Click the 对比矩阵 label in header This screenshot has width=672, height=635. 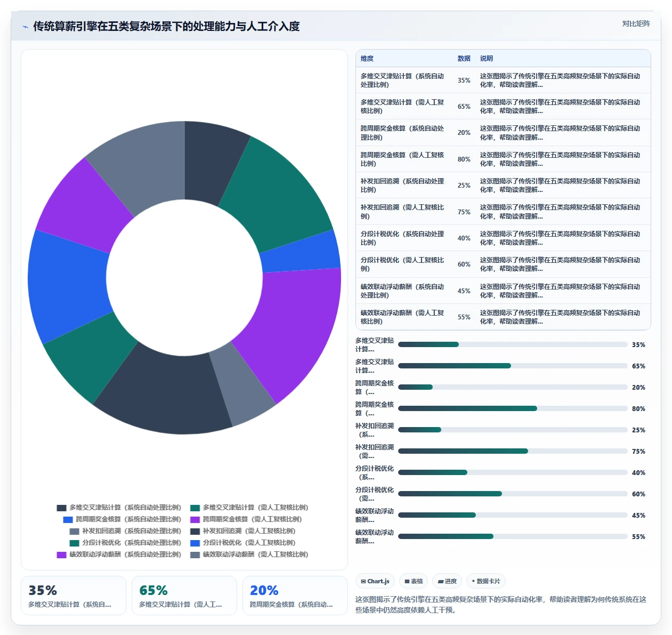coord(636,23)
